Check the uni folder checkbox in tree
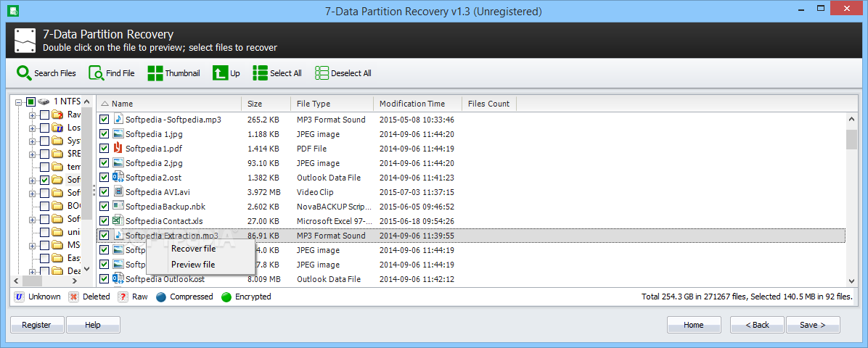This screenshot has height=348, width=868. pyautogui.click(x=44, y=232)
